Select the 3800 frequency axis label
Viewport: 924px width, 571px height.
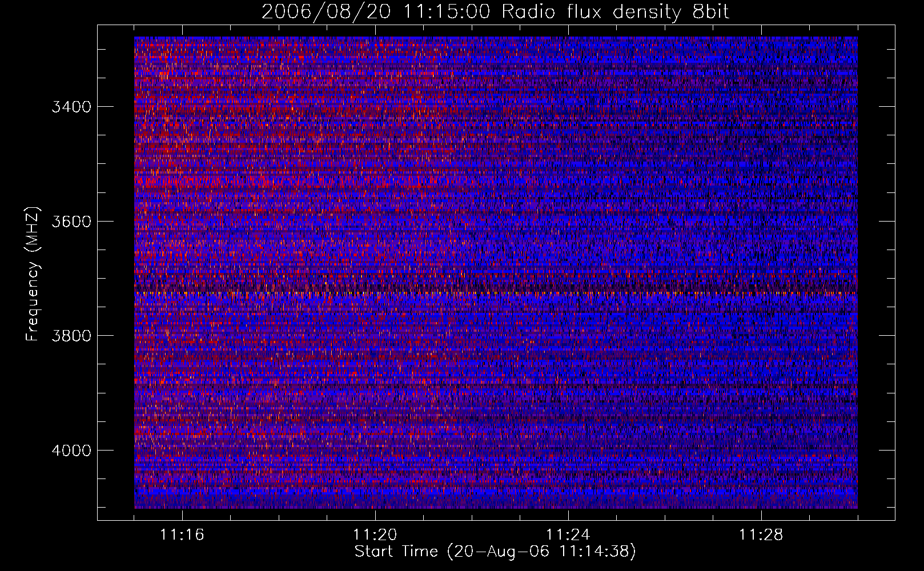(71, 336)
